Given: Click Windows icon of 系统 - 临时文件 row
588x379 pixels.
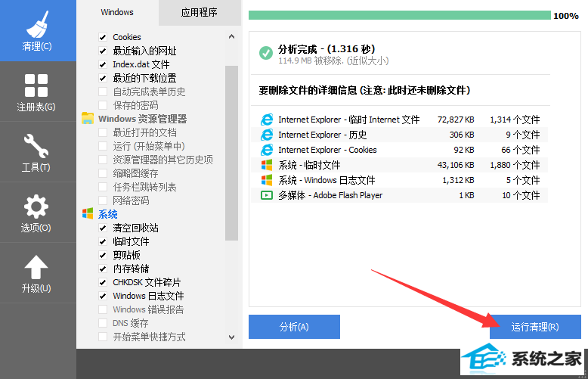Looking at the screenshot, I should click(x=267, y=165).
